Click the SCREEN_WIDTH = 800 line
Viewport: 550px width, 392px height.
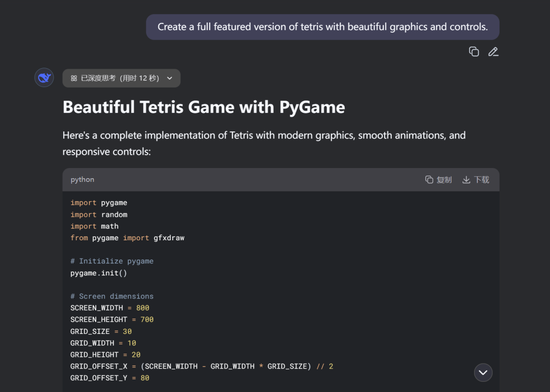coord(109,308)
